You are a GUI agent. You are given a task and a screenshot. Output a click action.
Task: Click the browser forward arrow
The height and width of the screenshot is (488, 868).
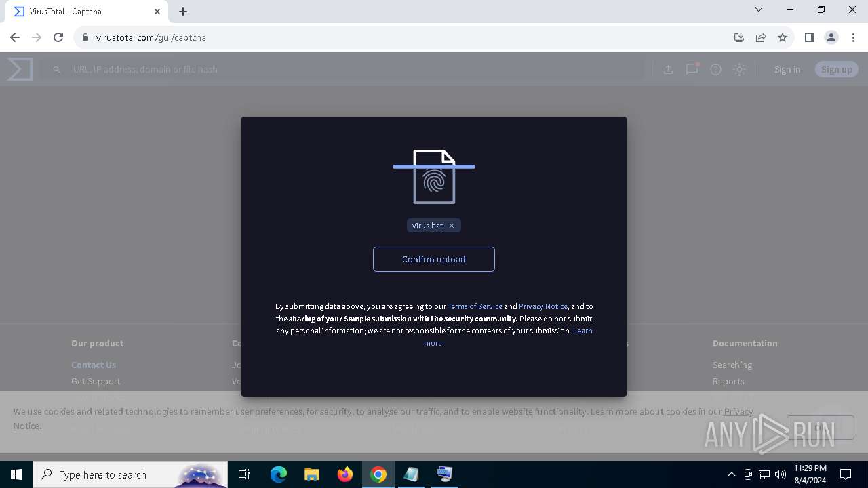[37, 37]
